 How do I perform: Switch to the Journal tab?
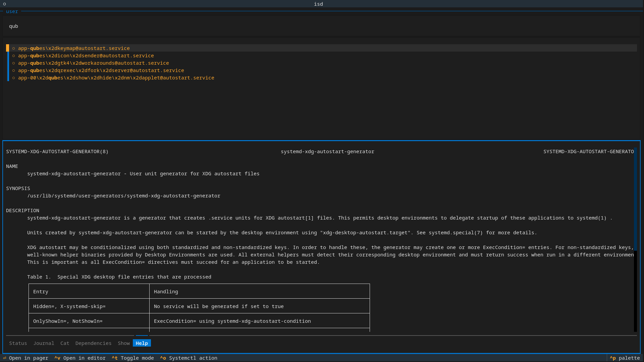[x=44, y=343]
